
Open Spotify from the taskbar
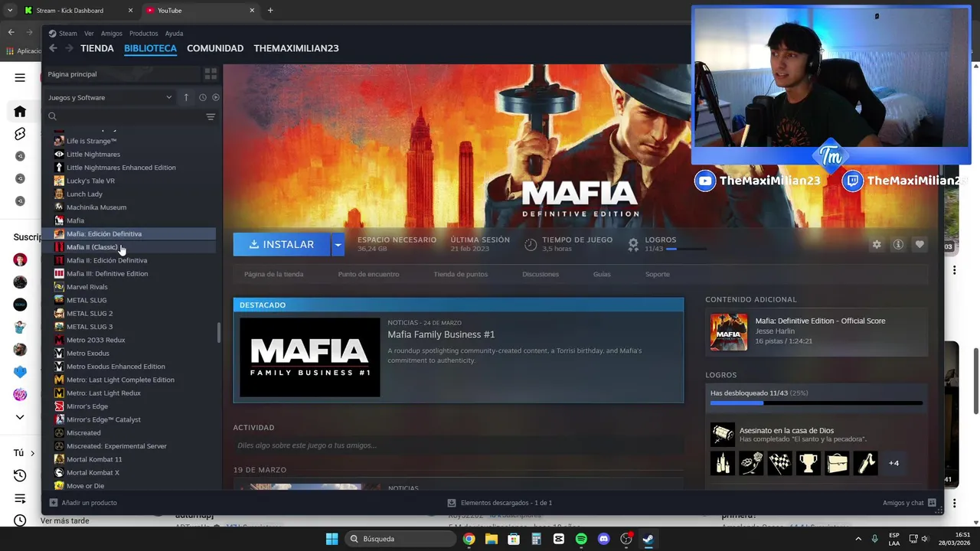tap(581, 539)
